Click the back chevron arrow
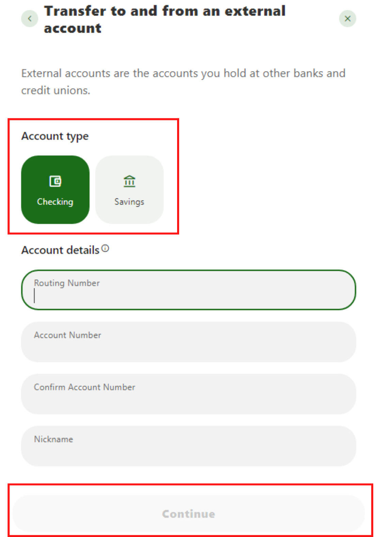The image size is (392, 537). [30, 18]
